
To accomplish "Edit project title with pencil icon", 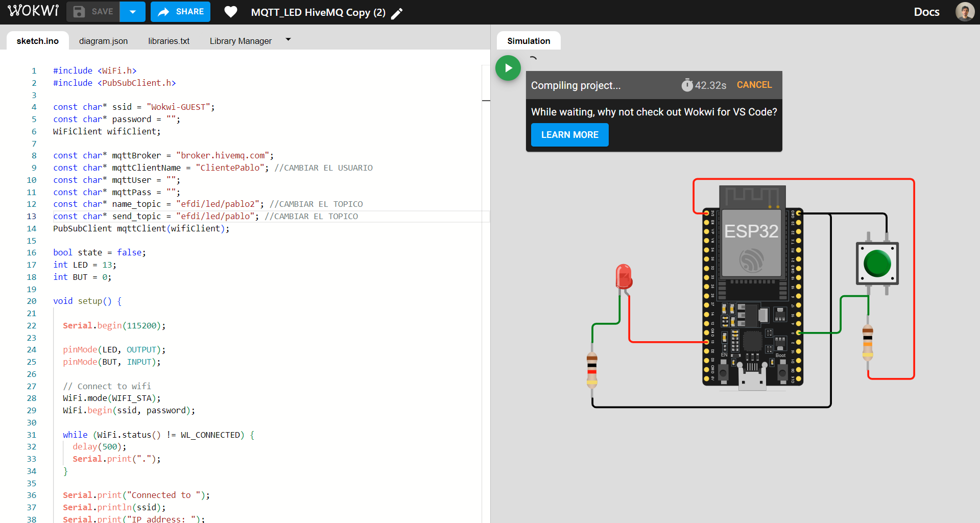I will (397, 13).
